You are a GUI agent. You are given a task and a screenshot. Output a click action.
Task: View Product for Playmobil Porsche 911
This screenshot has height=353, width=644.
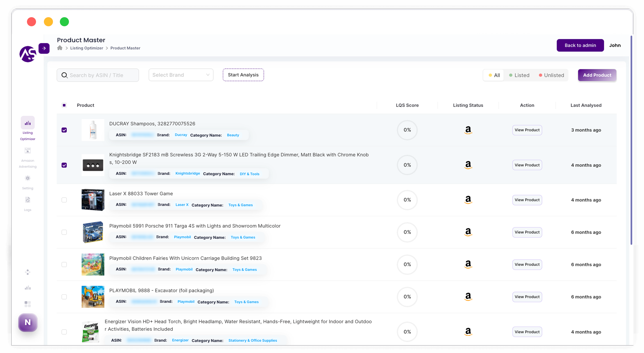(x=527, y=232)
